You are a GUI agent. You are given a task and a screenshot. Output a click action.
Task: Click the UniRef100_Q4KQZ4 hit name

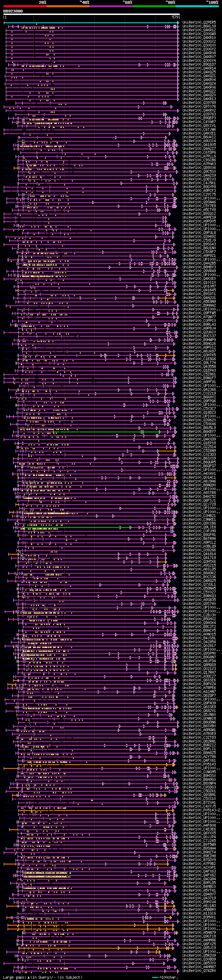[x=199, y=84]
